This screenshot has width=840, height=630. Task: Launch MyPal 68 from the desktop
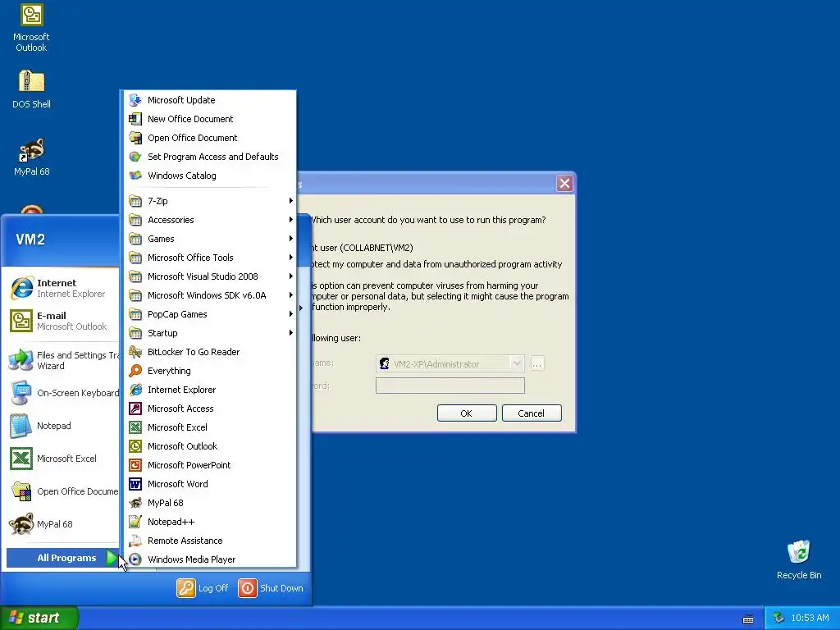coord(31,157)
